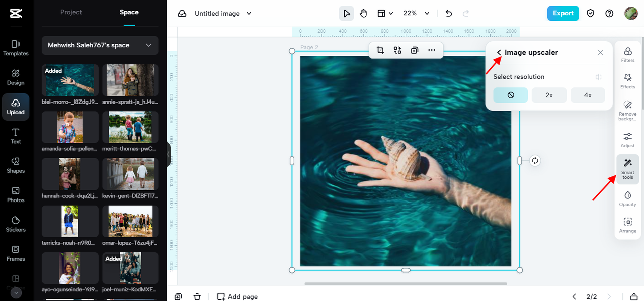Click the CapCut logo icon

16,14
